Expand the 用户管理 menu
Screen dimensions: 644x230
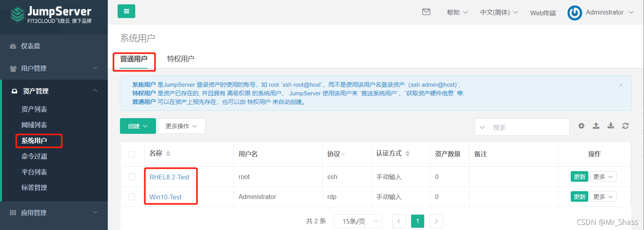[95, 68]
